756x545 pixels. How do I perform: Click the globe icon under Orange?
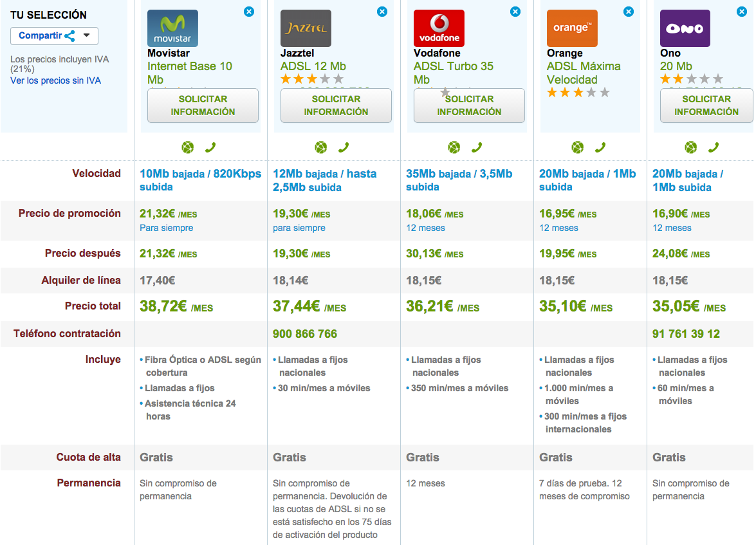coord(578,147)
